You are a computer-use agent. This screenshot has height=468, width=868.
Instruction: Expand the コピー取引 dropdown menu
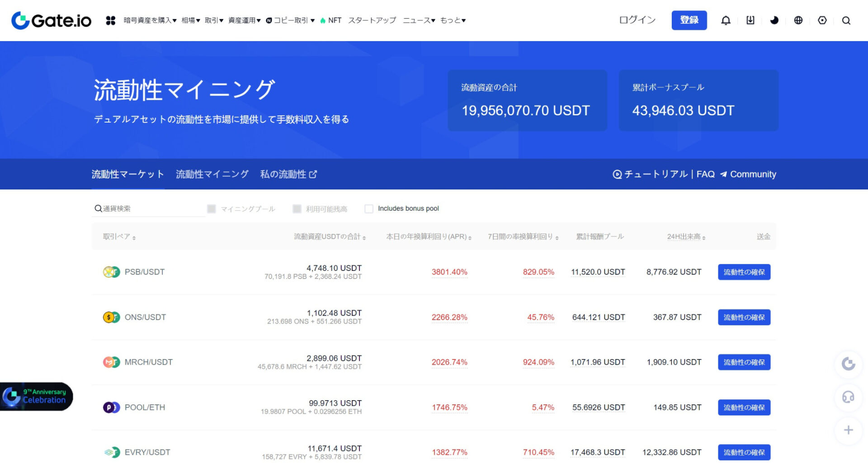point(290,20)
